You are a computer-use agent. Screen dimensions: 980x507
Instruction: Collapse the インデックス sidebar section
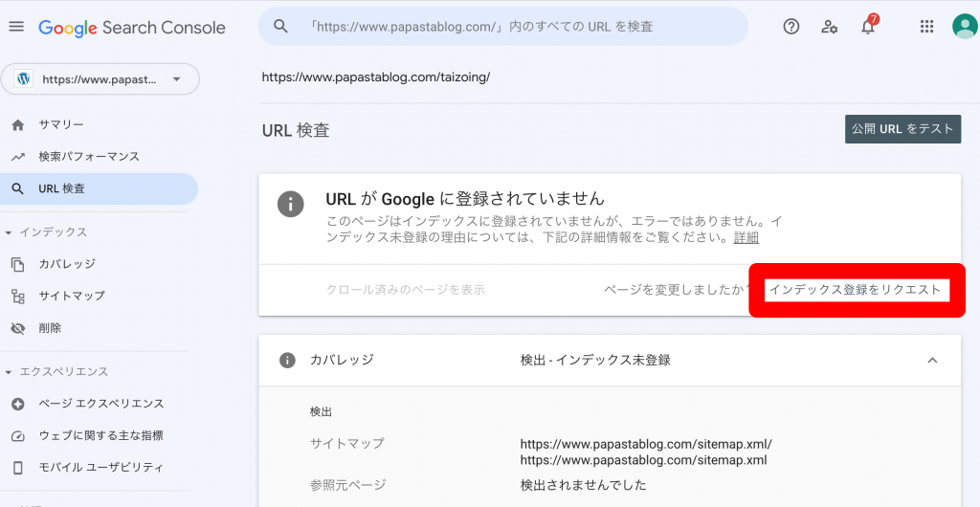click(10, 232)
